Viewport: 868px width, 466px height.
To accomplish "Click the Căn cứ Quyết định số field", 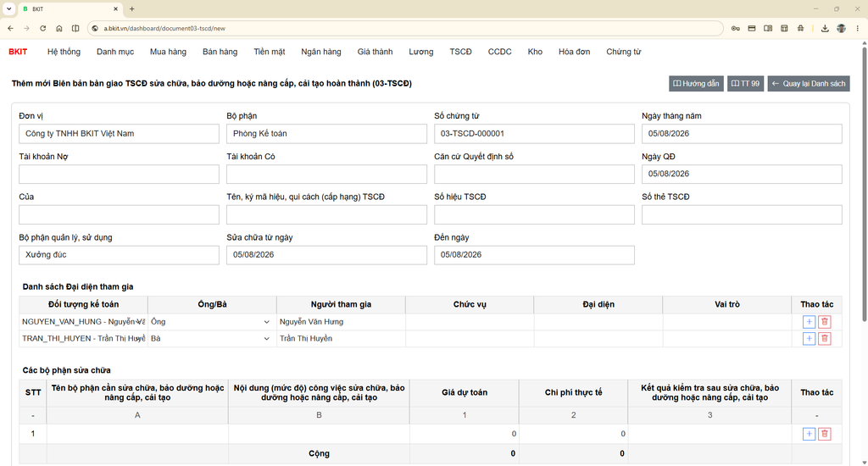I will point(534,174).
